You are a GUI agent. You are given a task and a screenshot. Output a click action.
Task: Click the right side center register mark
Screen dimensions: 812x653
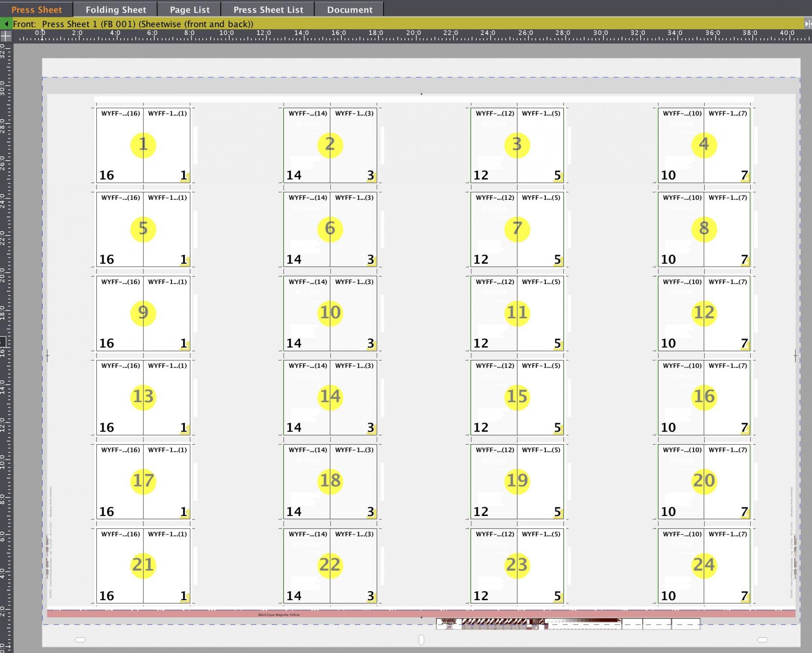[x=795, y=356]
